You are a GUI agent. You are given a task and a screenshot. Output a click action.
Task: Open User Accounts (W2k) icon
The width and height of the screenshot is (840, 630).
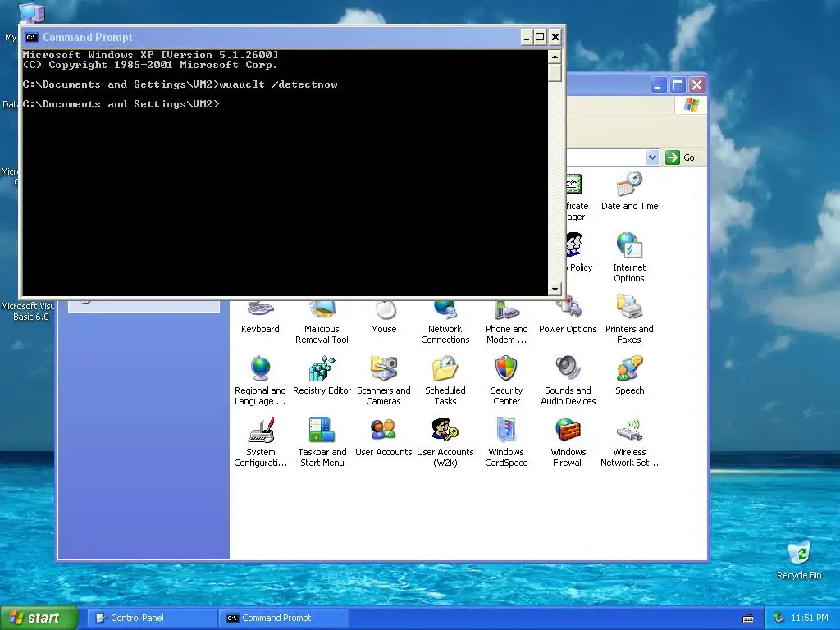[x=445, y=442]
